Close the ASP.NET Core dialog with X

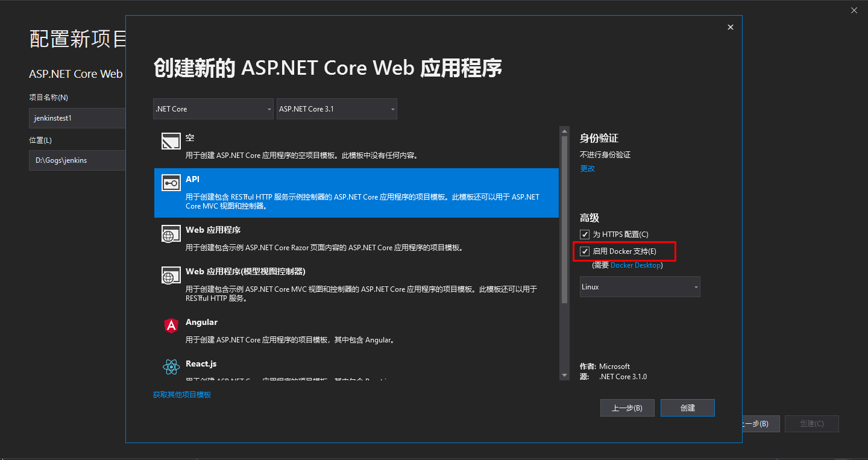(x=731, y=27)
